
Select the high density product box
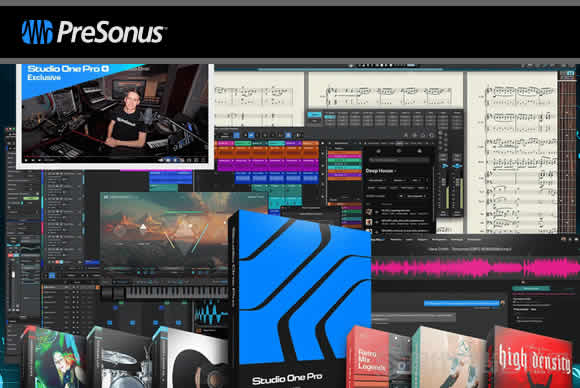[531, 357]
